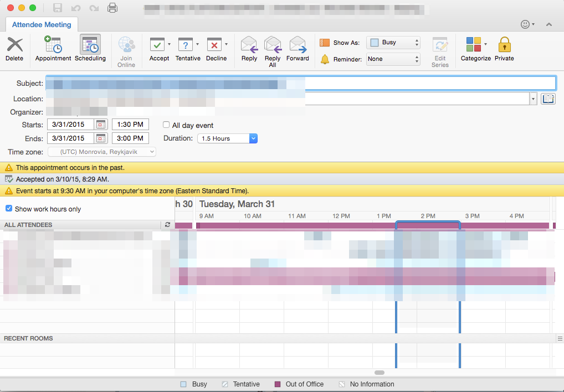The image size is (564, 392).
Task: Open the Time zone dropdown
Action: click(x=102, y=152)
